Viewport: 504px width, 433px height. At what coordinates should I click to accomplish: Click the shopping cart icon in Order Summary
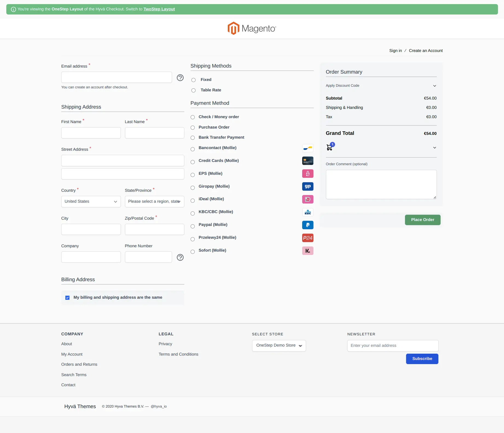pyautogui.click(x=330, y=147)
